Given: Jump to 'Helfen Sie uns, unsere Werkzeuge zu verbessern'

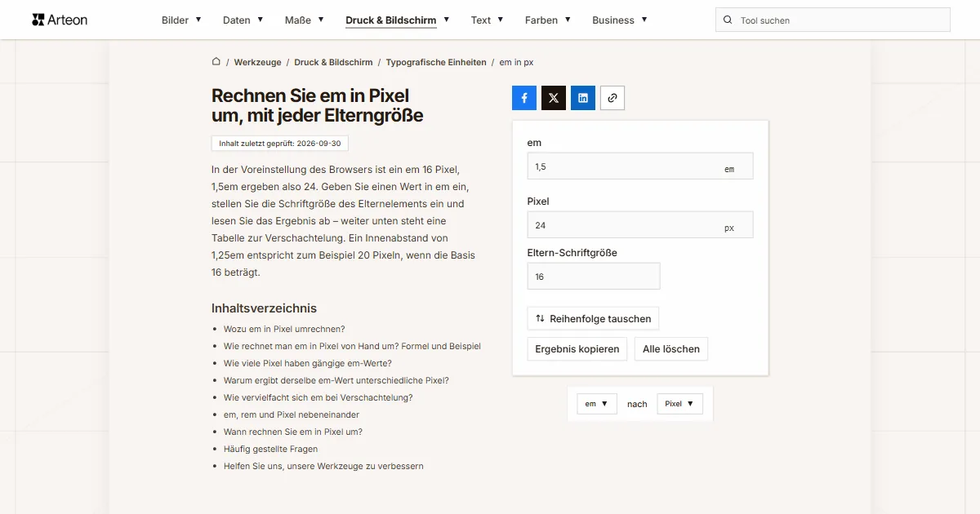Looking at the screenshot, I should 323,467.
